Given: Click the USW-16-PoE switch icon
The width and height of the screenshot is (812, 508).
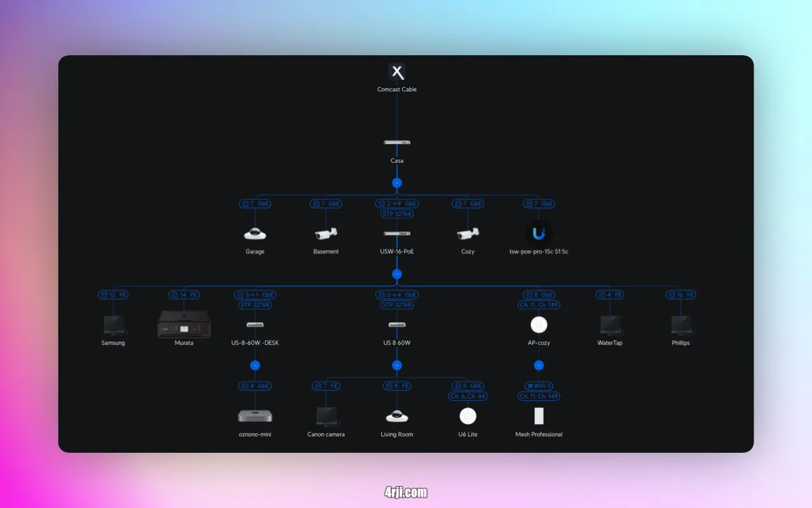Looking at the screenshot, I should pos(396,232).
